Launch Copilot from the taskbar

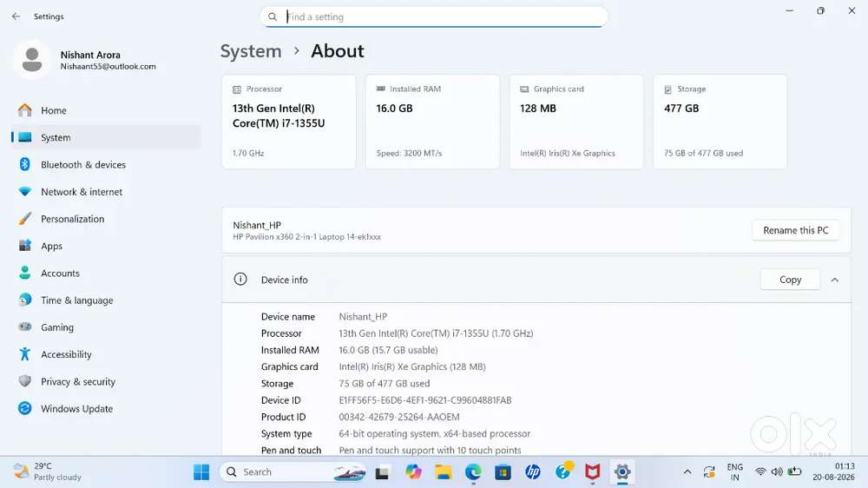[x=413, y=472]
